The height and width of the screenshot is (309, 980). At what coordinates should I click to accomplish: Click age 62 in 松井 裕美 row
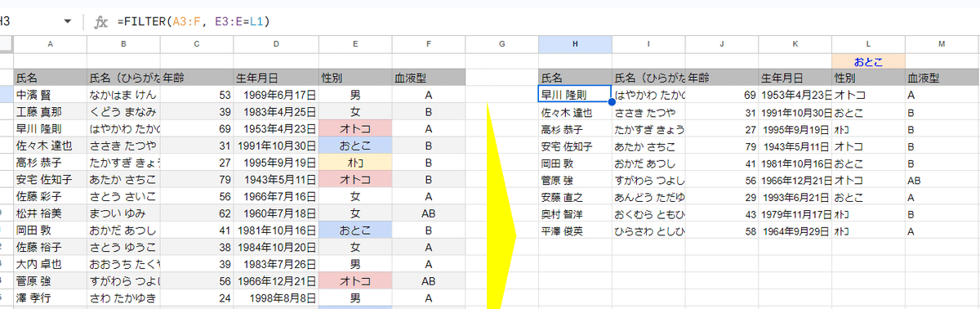point(197,213)
